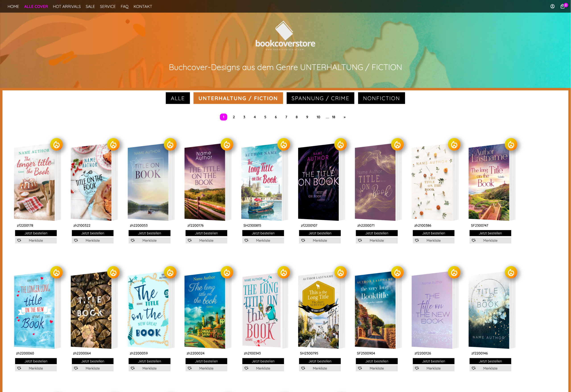Click heart icon in zh2200060 Merkliste button
The image size is (571, 392).
[x=19, y=368]
